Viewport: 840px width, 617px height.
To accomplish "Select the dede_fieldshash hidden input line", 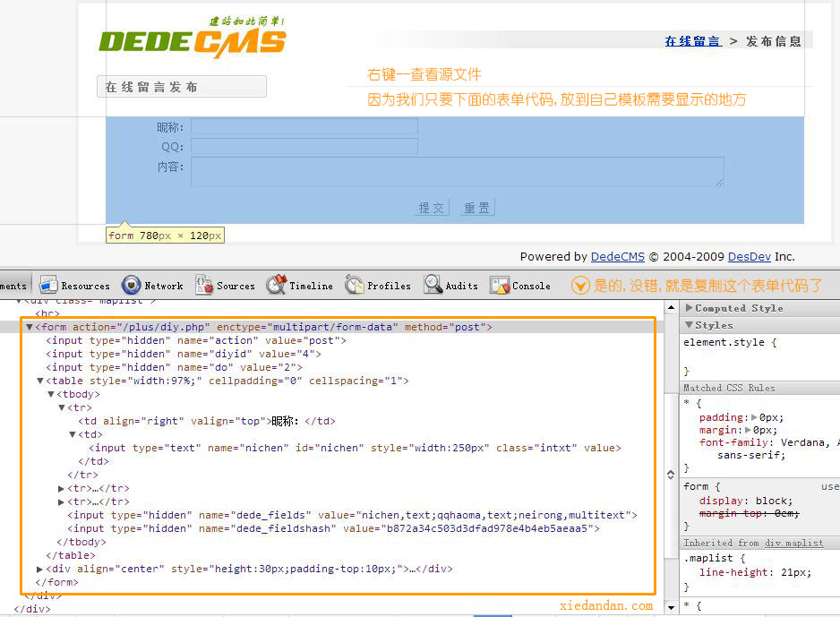I will [333, 528].
